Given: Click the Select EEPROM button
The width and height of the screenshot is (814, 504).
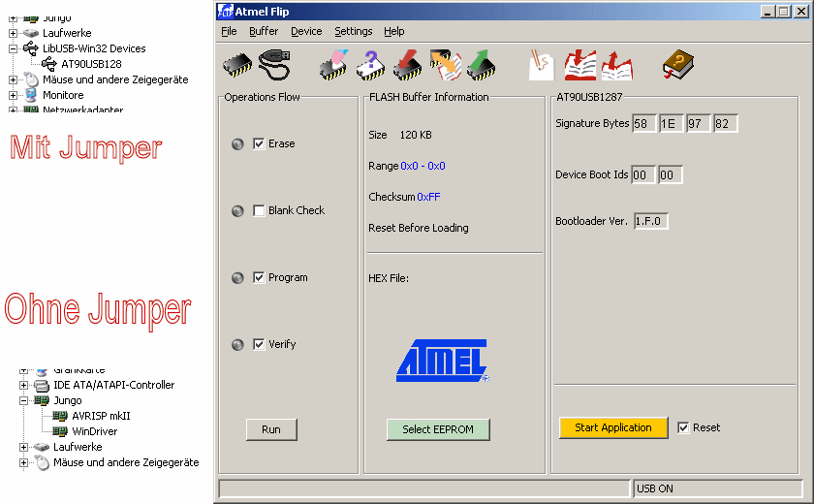Looking at the screenshot, I should pyautogui.click(x=438, y=429).
